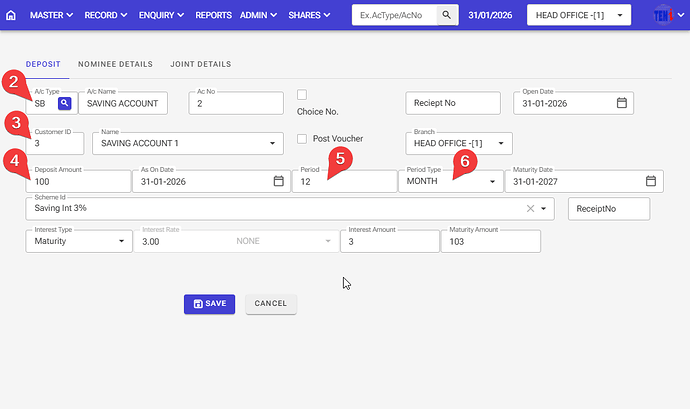This screenshot has width=690, height=409.
Task: Enable the Post Voucher checkbox
Action: pyautogui.click(x=302, y=138)
